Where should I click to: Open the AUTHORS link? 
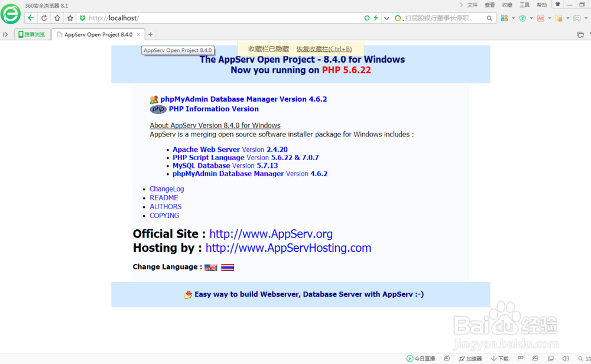coord(165,206)
